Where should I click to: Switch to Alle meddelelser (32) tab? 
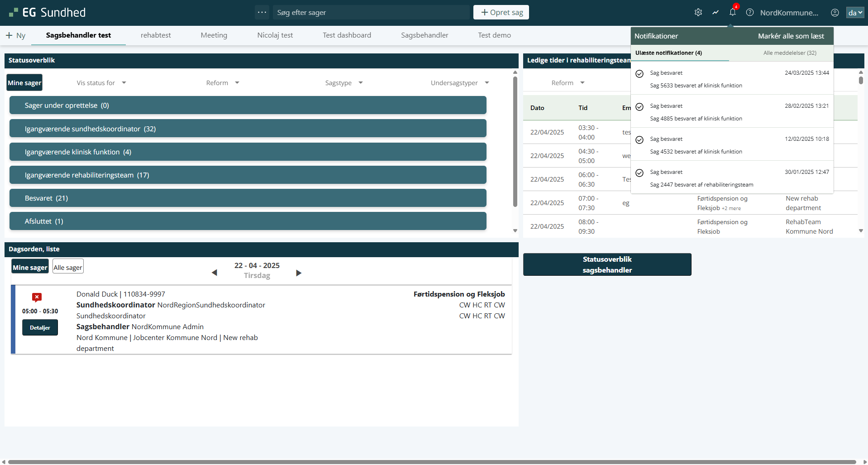click(x=790, y=53)
